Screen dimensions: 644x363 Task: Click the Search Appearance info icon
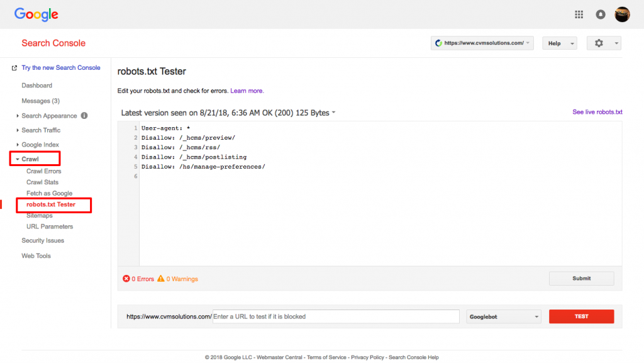coord(84,116)
